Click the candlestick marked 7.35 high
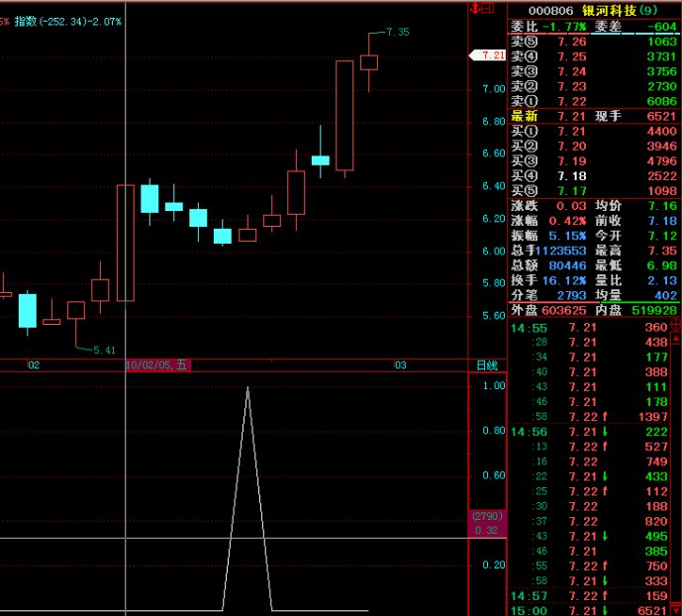Viewport: 683px width, 616px height. pos(369,62)
